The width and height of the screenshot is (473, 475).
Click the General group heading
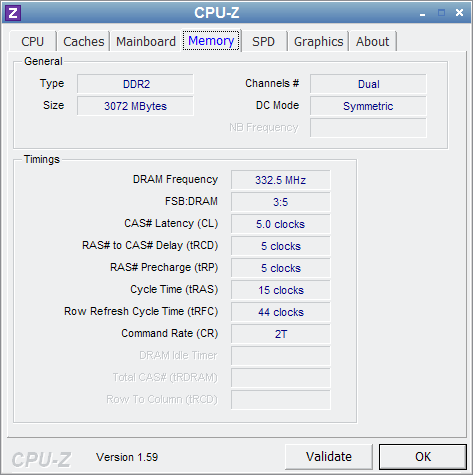43,61
